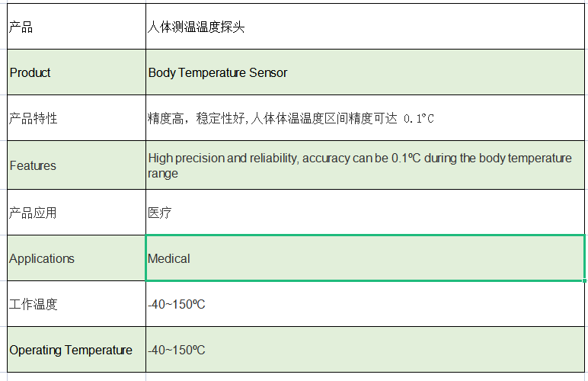
Task: Select the cell containing 产品
Action: click(x=76, y=26)
